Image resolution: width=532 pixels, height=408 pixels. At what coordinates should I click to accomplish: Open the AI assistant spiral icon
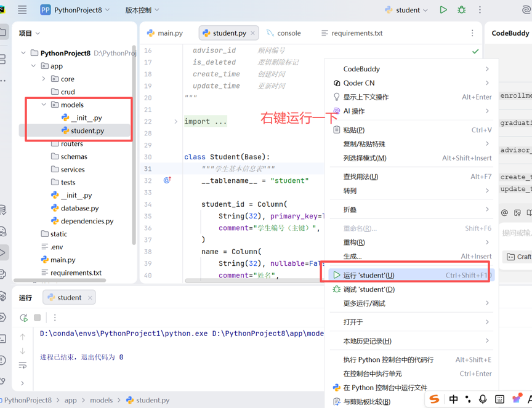pos(526,10)
